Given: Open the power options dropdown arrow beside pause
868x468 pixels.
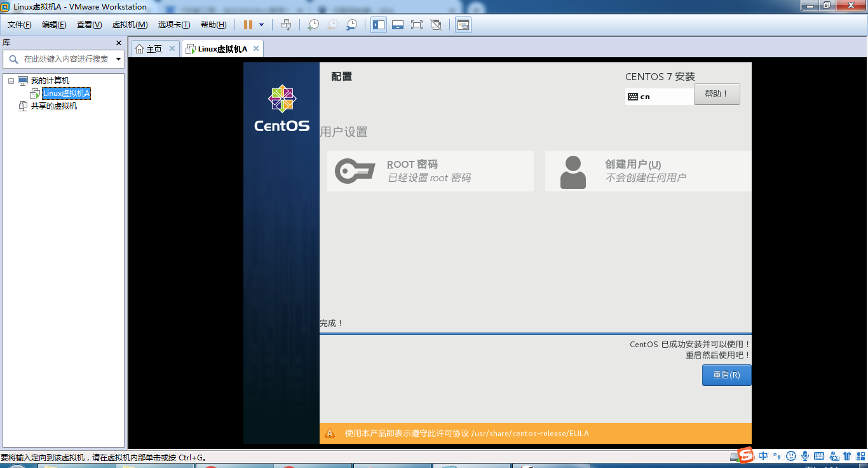Looking at the screenshot, I should tap(262, 25).
